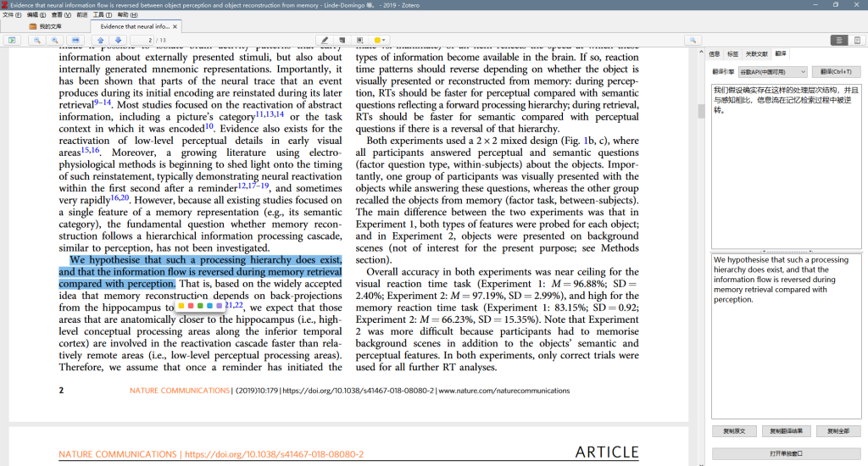Click the 复制全部 copy all button
Image resolution: width=868 pixels, height=466 pixels.
coord(838,431)
